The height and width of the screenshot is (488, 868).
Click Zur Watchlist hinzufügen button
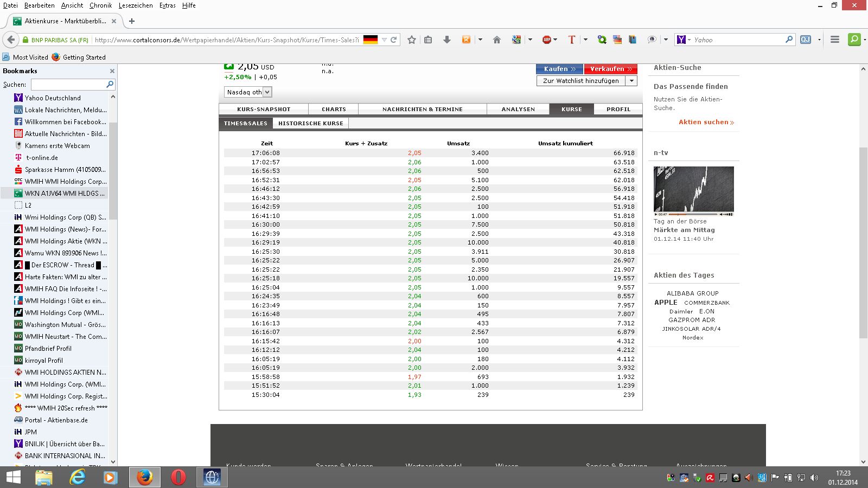click(x=580, y=81)
